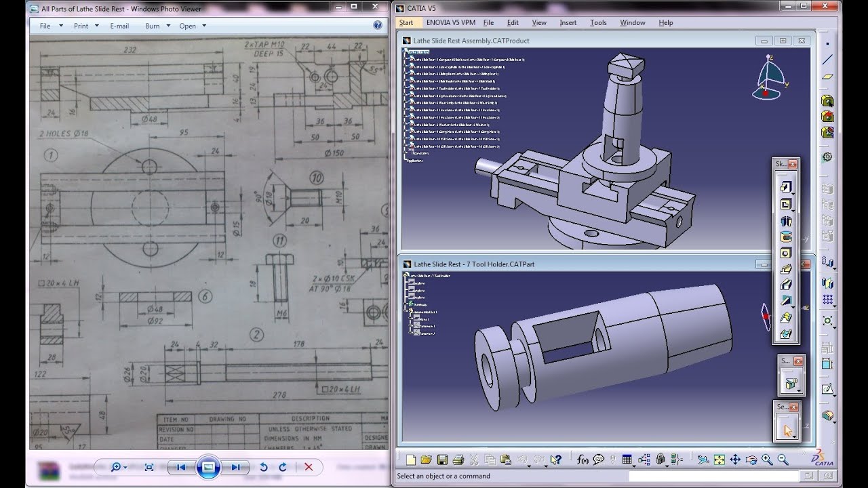Open the Formula f(x) editor
This screenshot has height=488, width=868.
tap(583, 460)
